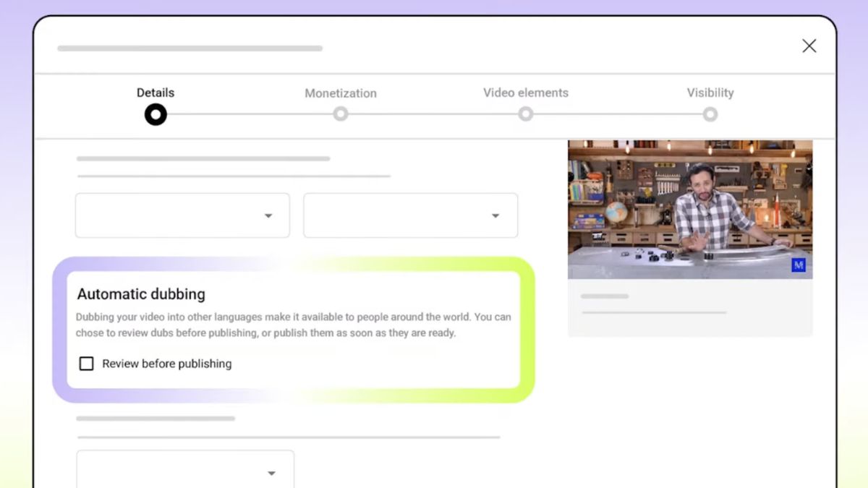Select the Monetization tab label
This screenshot has height=488, width=868.
point(340,93)
